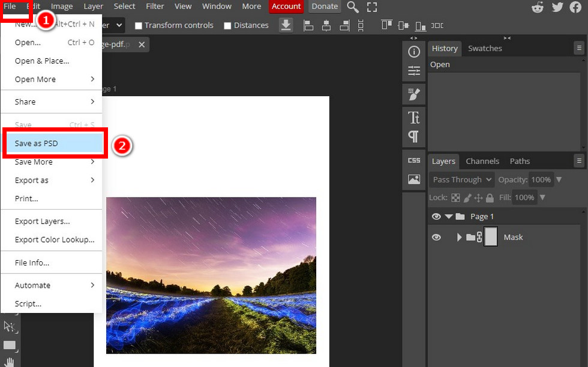Enable the Transform controls checkbox
This screenshot has width=588, height=367.
(x=138, y=25)
